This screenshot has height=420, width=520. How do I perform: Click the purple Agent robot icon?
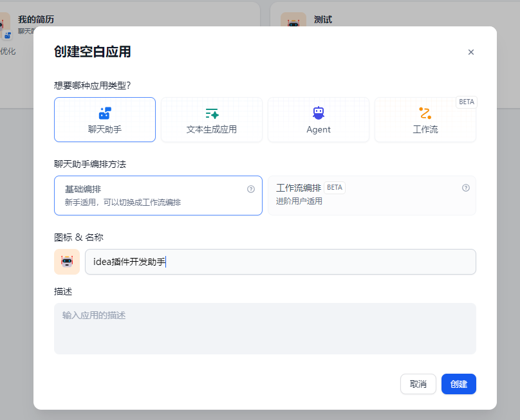[x=319, y=113]
